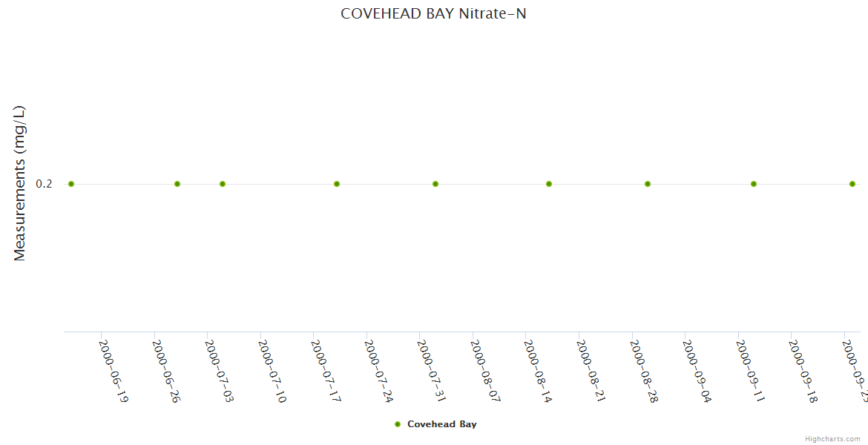Click the green legend marker icon

[x=398, y=424]
